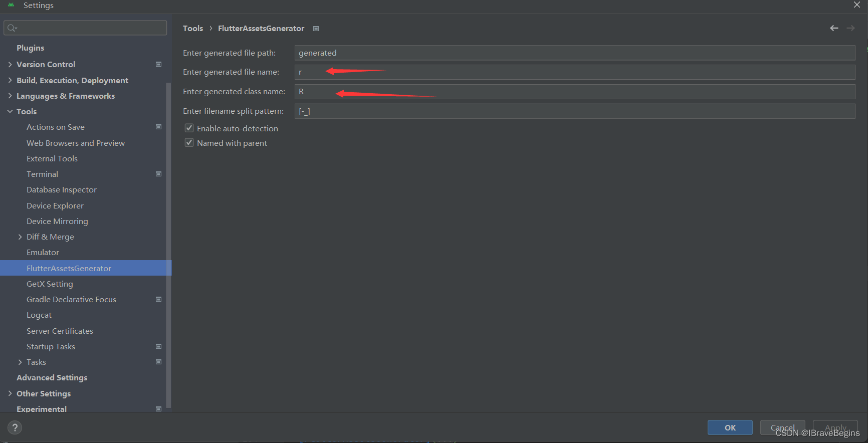This screenshot has width=868, height=443.
Task: Open the help question mark button
Action: [x=15, y=427]
